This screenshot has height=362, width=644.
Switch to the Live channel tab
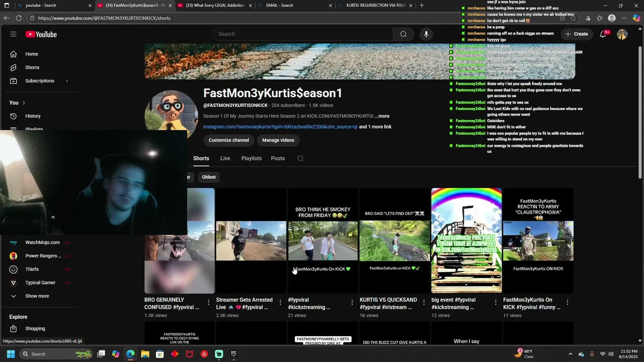[x=225, y=158]
